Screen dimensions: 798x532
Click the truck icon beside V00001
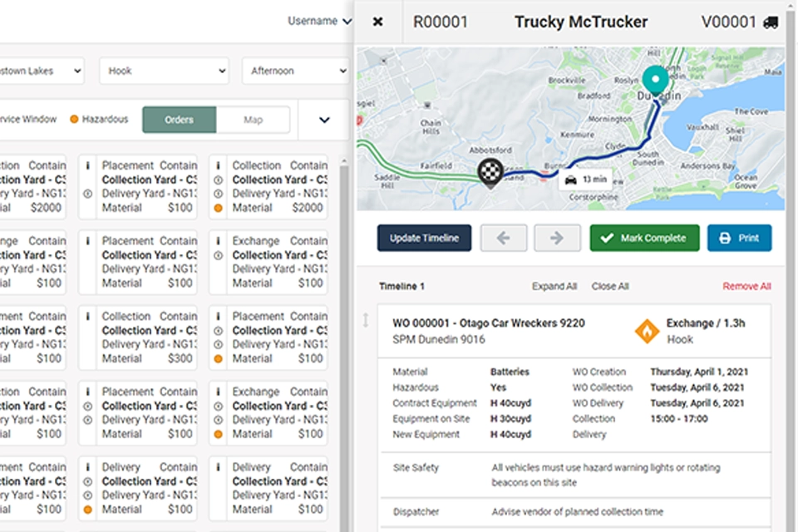pos(771,22)
